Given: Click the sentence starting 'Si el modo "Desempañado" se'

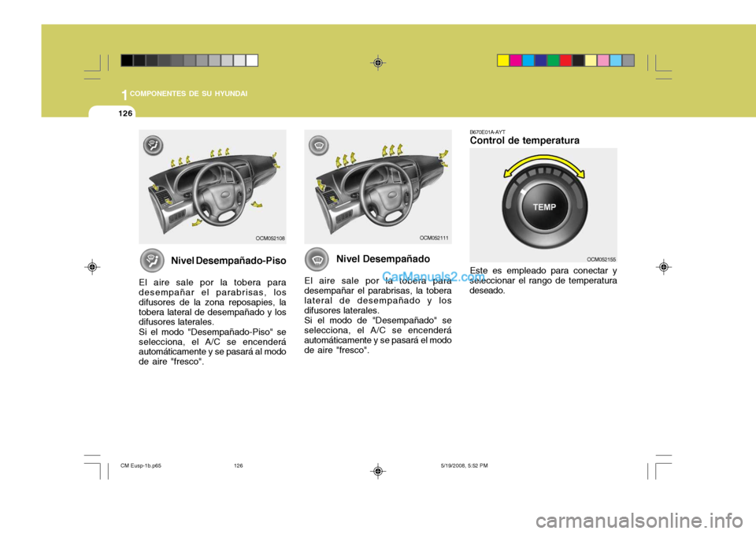Looking at the screenshot, I should (378, 336).
